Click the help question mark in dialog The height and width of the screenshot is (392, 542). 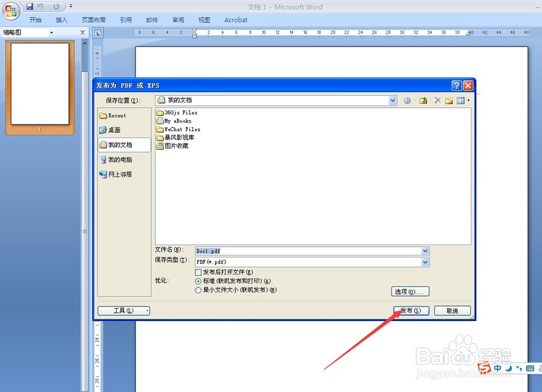(456, 86)
